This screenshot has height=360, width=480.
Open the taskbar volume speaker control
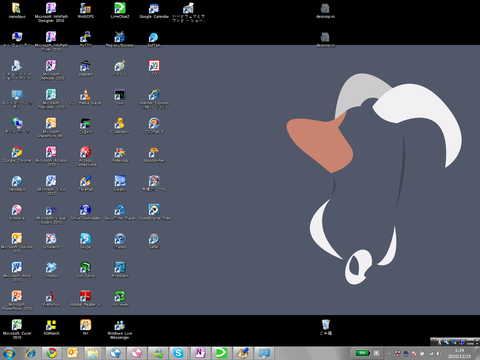click(439, 353)
